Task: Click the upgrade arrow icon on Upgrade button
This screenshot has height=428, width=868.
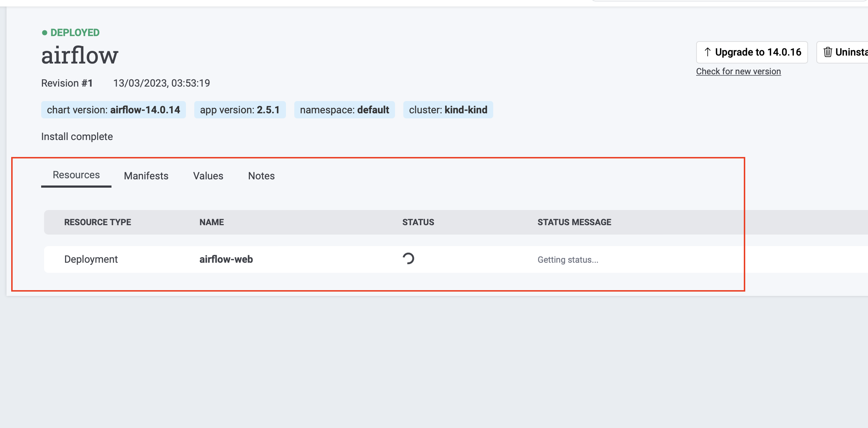Action: [707, 52]
